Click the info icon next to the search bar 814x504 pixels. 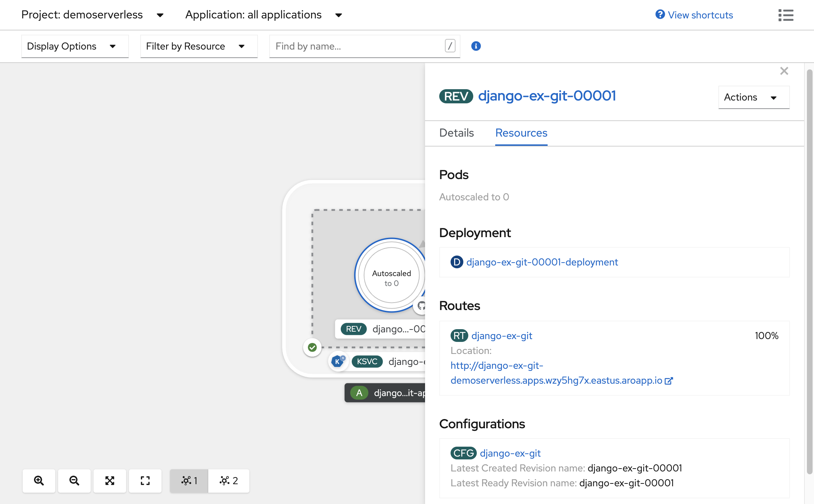[476, 45]
